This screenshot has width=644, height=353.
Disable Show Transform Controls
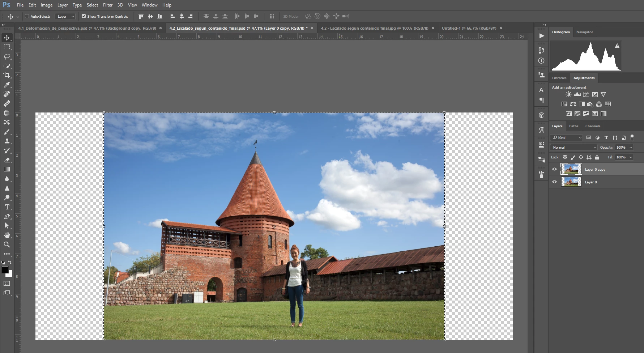pos(84,16)
